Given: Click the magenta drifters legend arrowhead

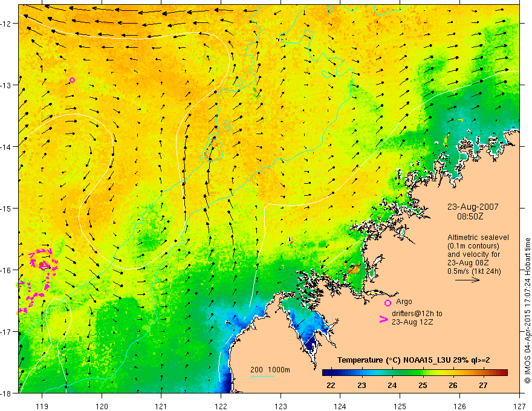Looking at the screenshot, I should point(383,319).
